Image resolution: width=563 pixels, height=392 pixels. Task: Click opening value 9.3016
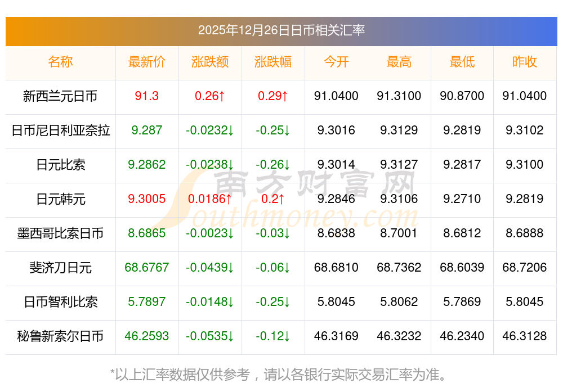point(336,130)
